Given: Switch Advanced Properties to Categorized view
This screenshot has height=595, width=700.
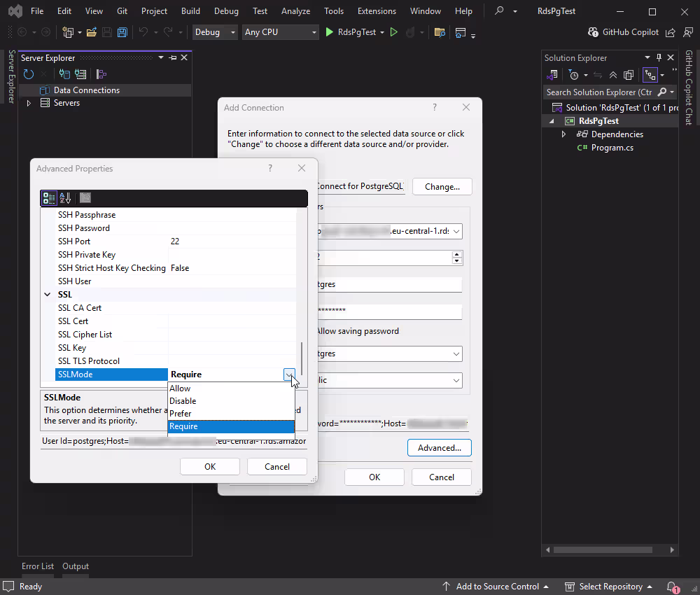Looking at the screenshot, I should click(48, 198).
